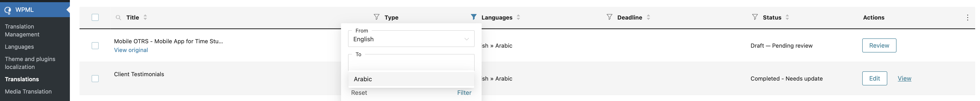The height and width of the screenshot is (101, 980).
Task: Click the Review button for Mobile OTRS
Action: pos(879,46)
